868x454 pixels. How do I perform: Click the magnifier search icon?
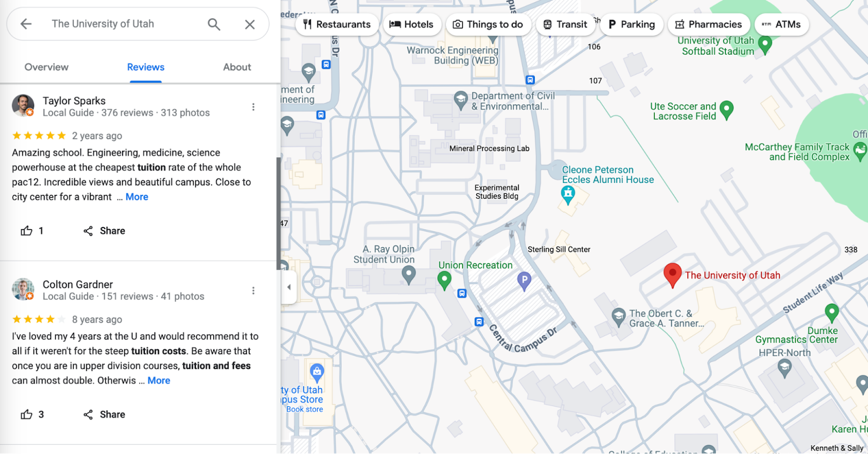tap(214, 24)
